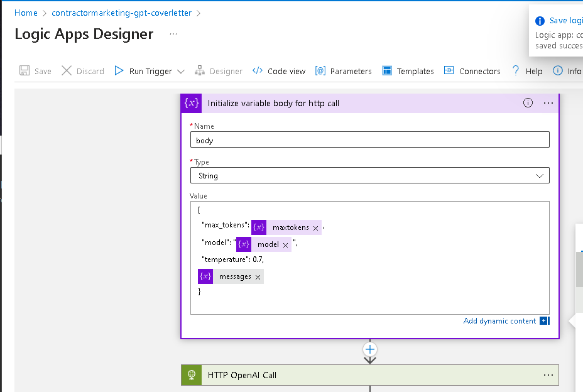Open Templates from toolbar
The width and height of the screenshot is (583, 392).
pos(408,70)
